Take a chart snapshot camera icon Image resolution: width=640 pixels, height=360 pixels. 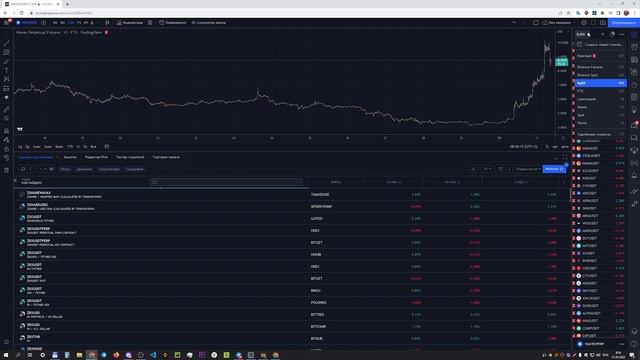tap(602, 22)
